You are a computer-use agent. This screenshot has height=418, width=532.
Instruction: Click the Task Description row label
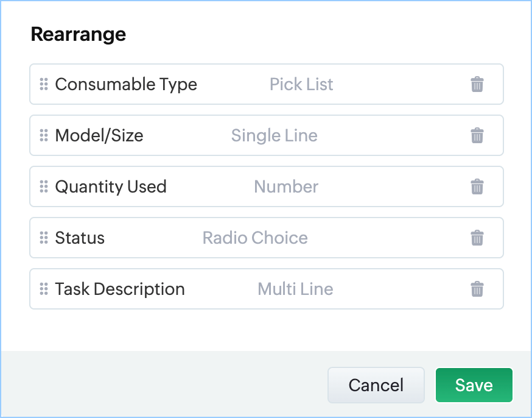pyautogui.click(x=120, y=289)
